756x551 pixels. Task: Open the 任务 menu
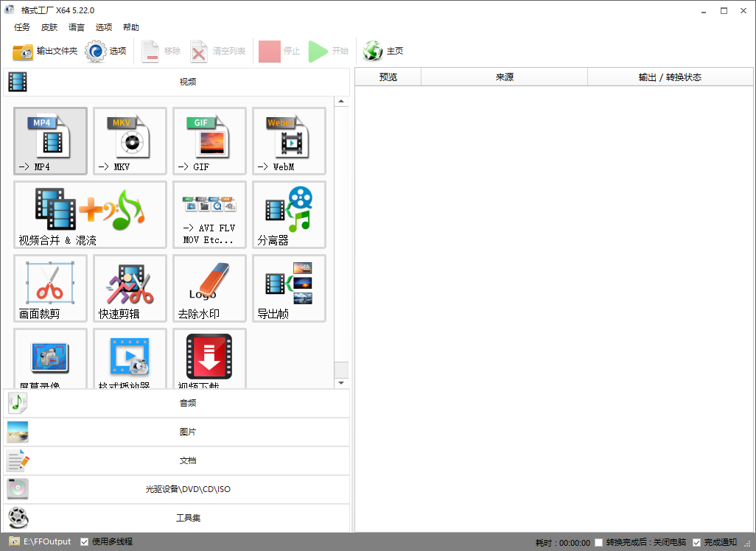[22, 27]
